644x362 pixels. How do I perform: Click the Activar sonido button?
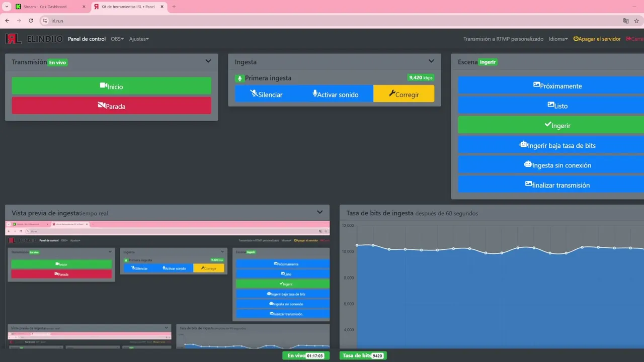(336, 94)
